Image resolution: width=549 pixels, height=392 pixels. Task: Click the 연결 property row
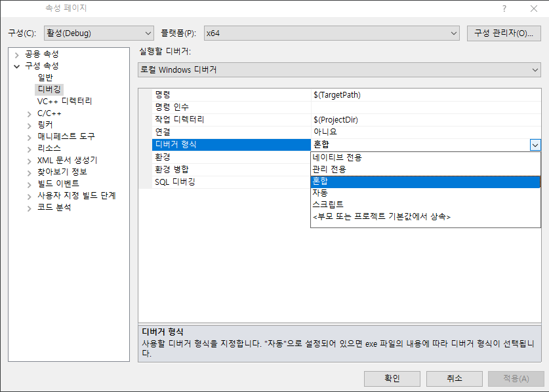pos(232,132)
